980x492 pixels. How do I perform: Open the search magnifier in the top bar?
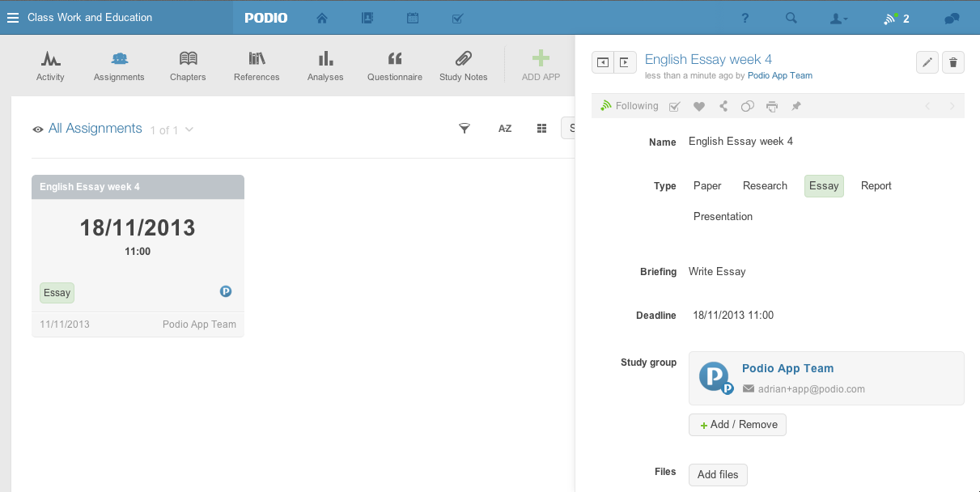click(x=791, y=19)
